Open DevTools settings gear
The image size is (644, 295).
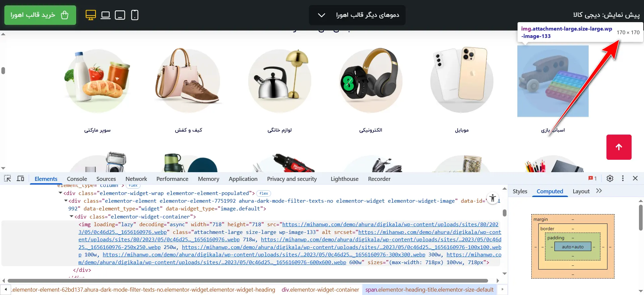click(610, 179)
